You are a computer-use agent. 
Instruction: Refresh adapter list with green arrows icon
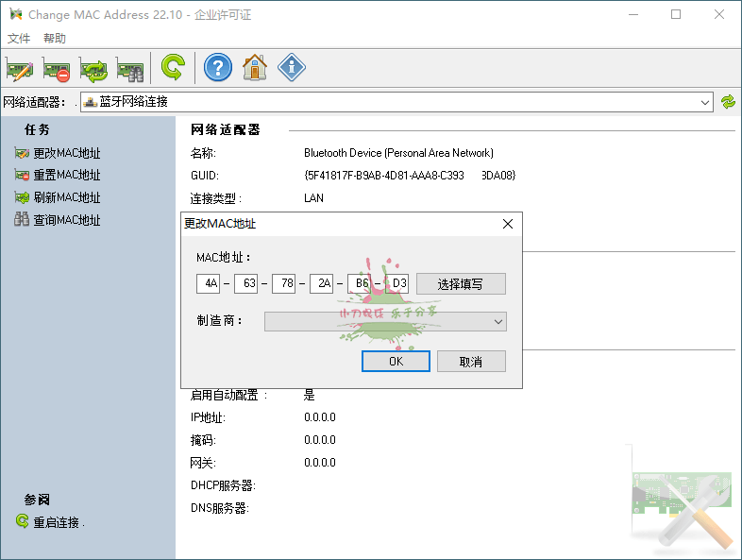728,102
